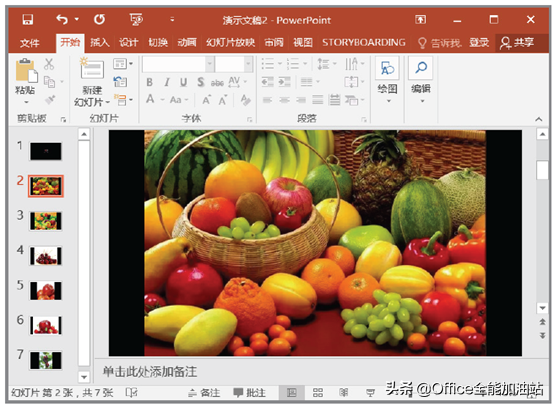This screenshot has height=407, width=554.
Task: Collapse the ribbon chevron
Action: tap(538, 119)
